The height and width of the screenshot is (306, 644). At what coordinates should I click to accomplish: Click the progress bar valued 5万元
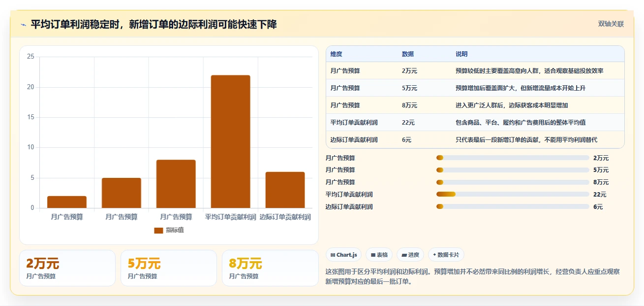pyautogui.click(x=513, y=170)
